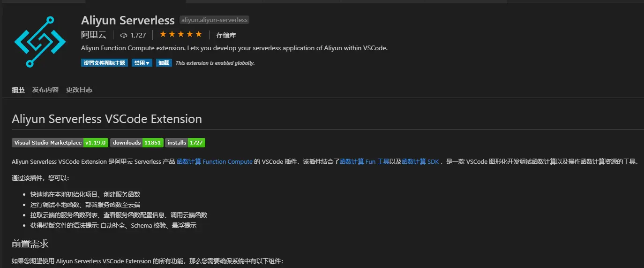The width and height of the screenshot is (644, 268).
Task: Open the 函数计算 SDK link
Action: coord(420,161)
